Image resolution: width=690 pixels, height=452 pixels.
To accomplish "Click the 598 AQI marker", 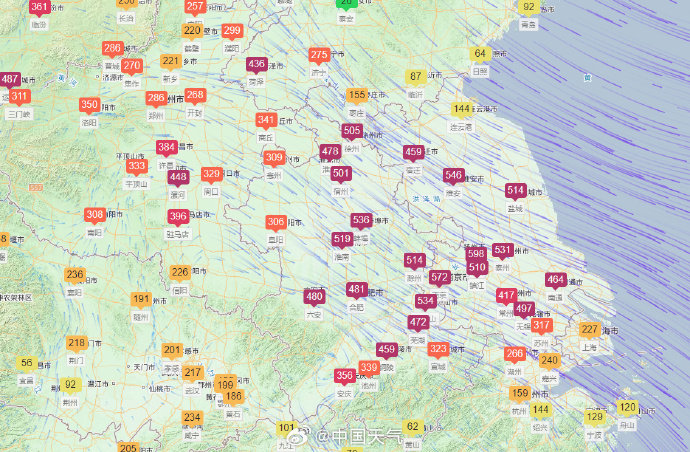I will [x=476, y=254].
